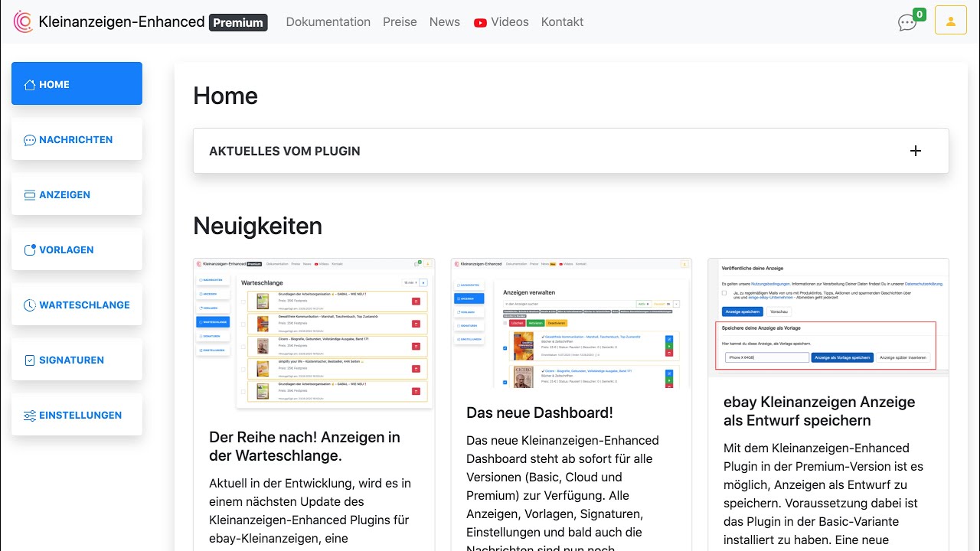This screenshot has width=980, height=551.
Task: Open the Entwurf speichern article thumbnail
Action: pyautogui.click(x=828, y=318)
